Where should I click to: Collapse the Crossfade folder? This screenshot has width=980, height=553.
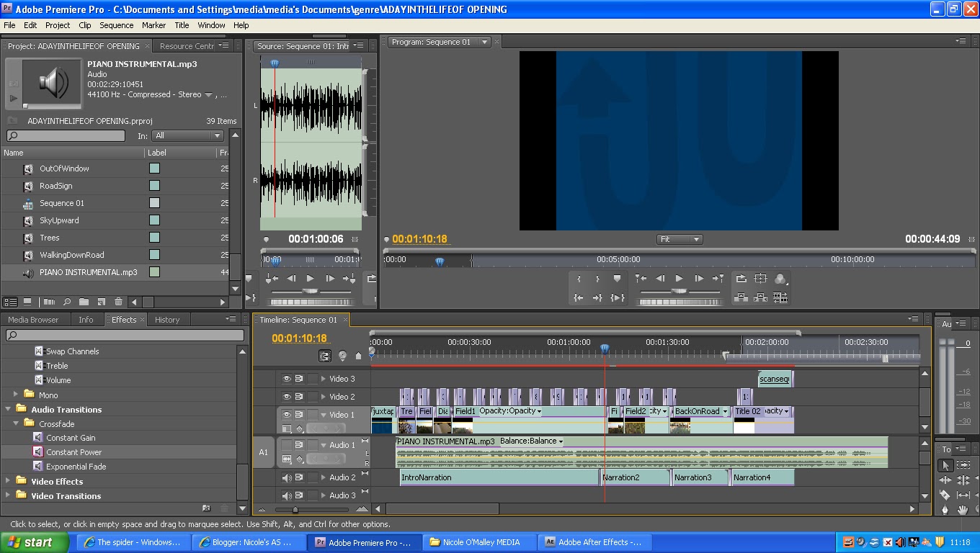point(16,424)
